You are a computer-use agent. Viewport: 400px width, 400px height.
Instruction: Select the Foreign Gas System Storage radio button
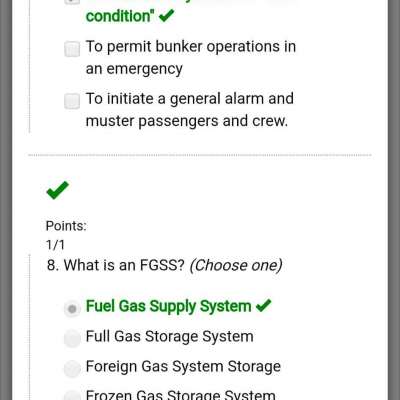tap(72, 369)
